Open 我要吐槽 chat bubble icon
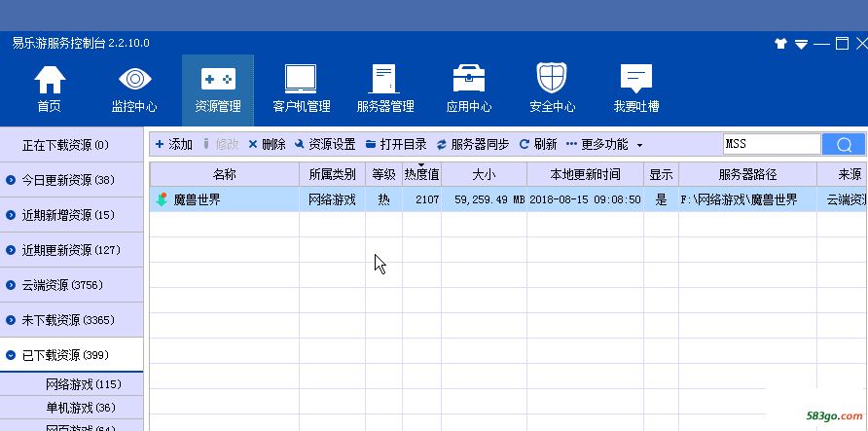868x431 pixels. click(636, 79)
